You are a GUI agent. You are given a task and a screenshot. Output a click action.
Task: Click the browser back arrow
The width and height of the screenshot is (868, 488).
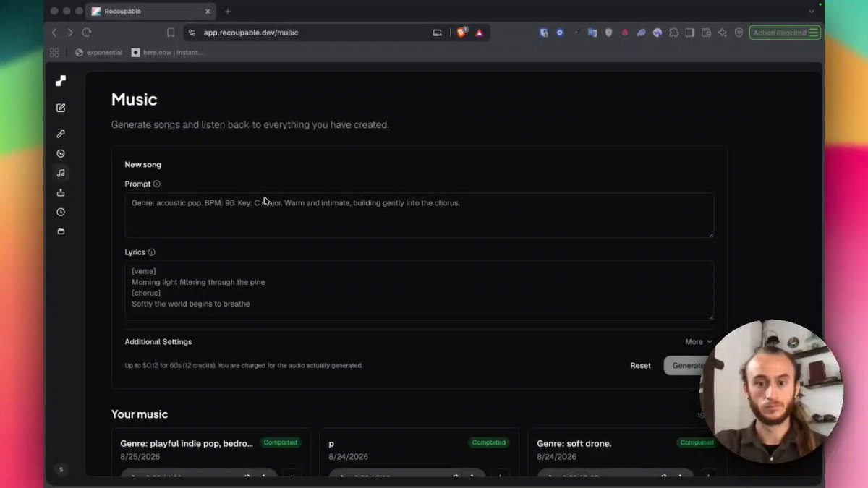[54, 33]
